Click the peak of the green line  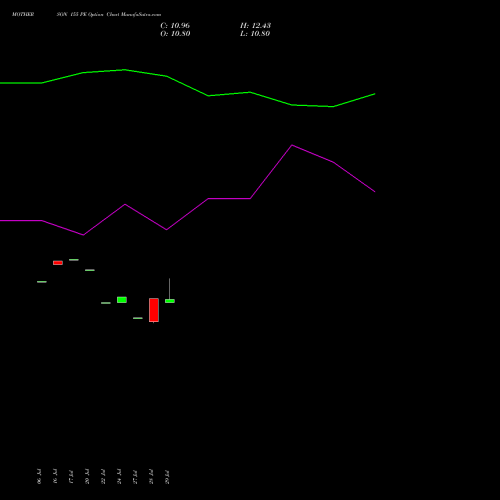click(x=124, y=70)
